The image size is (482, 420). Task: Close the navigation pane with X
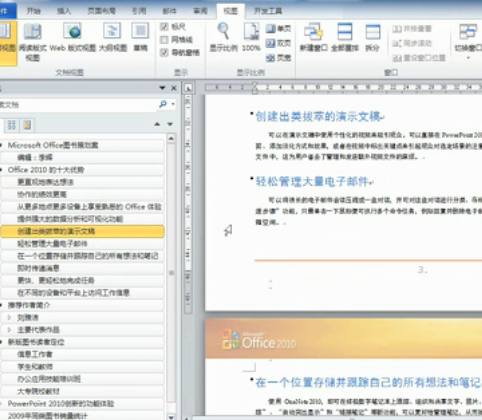click(174, 88)
